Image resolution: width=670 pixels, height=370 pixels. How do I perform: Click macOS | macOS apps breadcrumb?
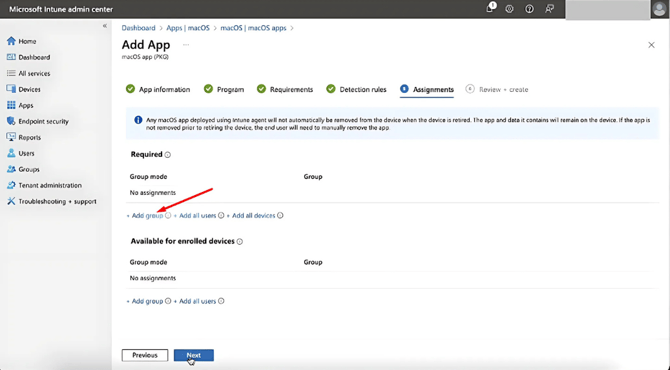pos(253,28)
